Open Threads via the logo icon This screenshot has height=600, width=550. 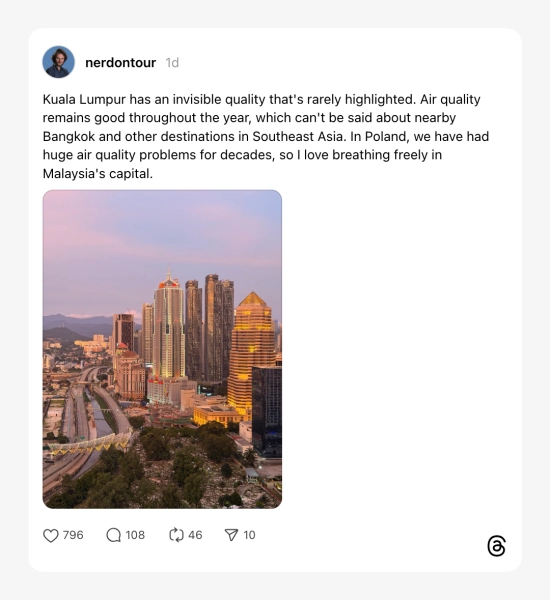click(496, 546)
